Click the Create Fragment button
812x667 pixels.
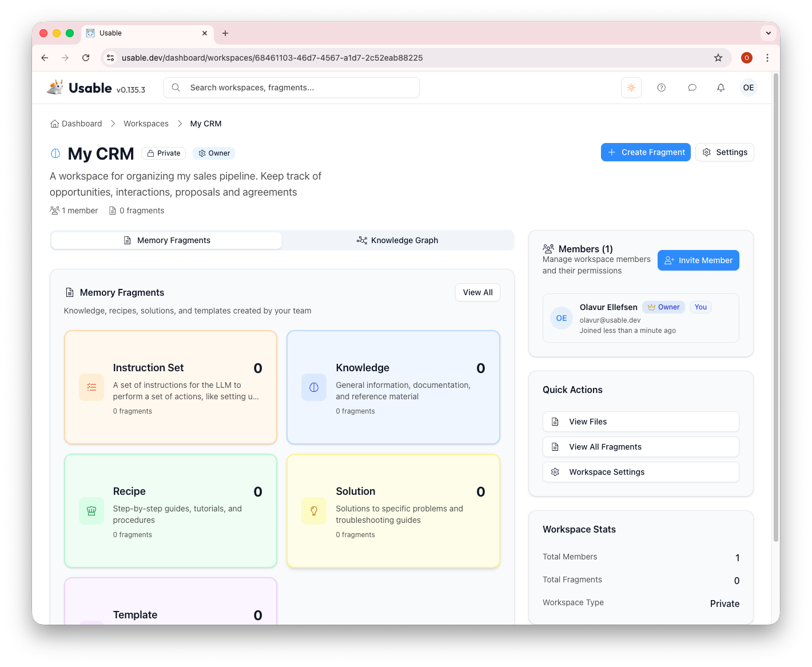coord(646,152)
